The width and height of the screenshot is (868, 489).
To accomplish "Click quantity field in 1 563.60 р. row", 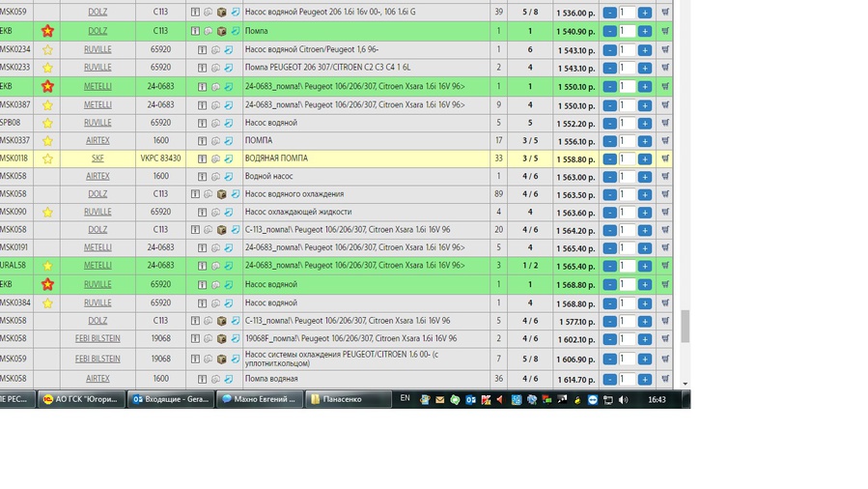I will 628,213.
